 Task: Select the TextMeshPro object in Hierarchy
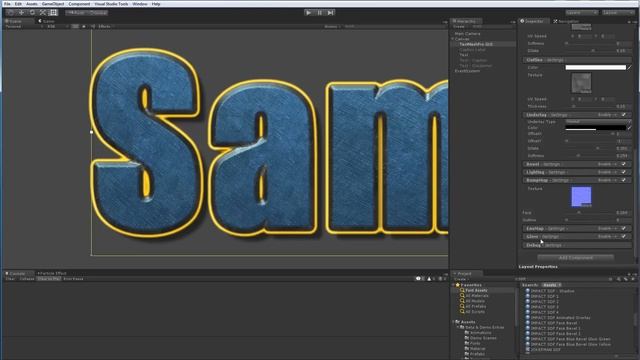tap(476, 44)
